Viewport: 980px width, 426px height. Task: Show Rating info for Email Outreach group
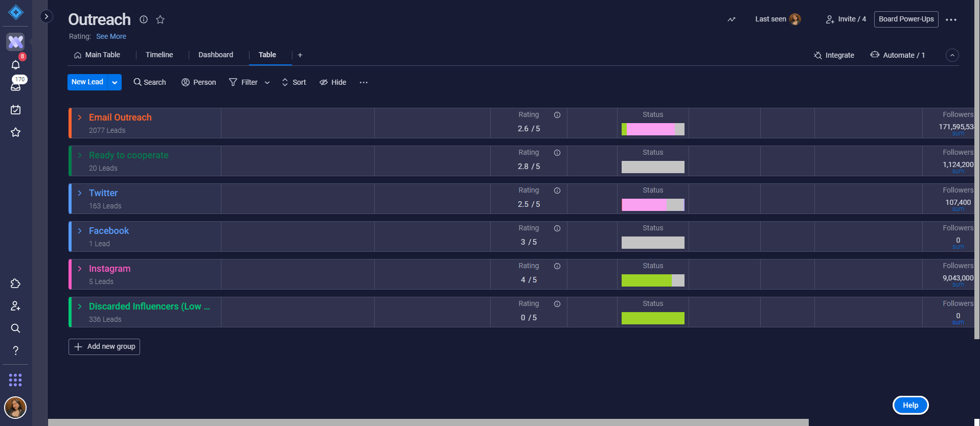[557, 115]
